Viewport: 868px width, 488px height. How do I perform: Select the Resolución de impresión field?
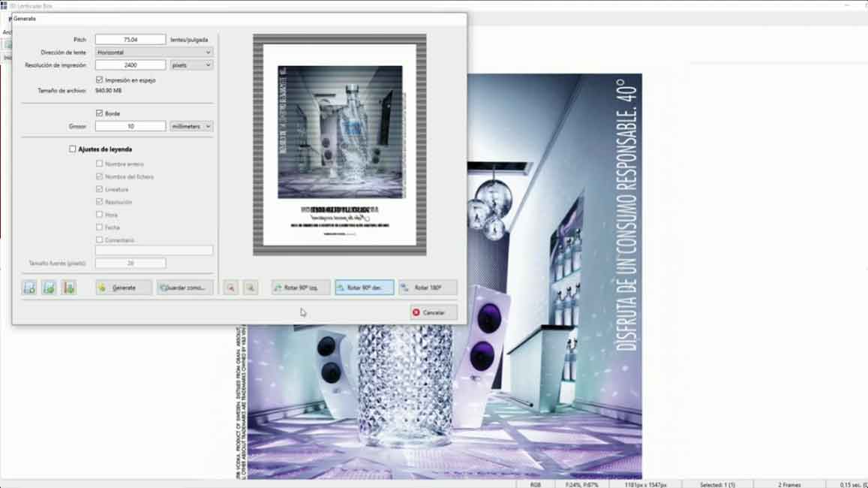(x=131, y=65)
